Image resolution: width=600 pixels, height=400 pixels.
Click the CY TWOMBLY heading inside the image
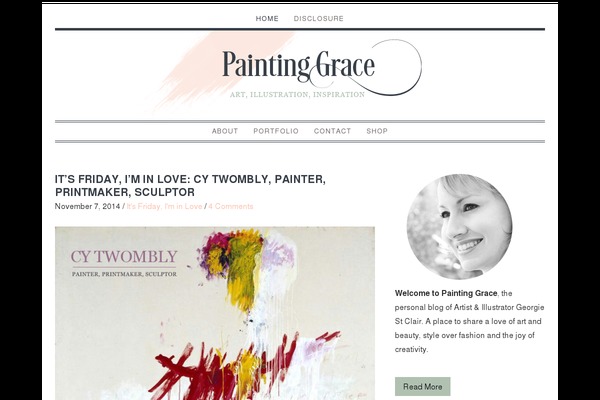pos(124,257)
